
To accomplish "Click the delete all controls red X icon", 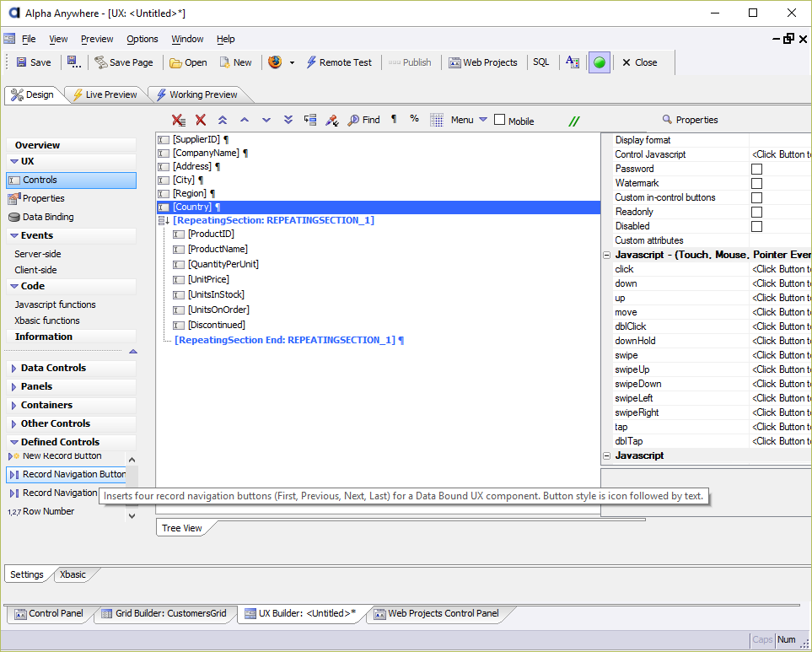I will 179,120.
